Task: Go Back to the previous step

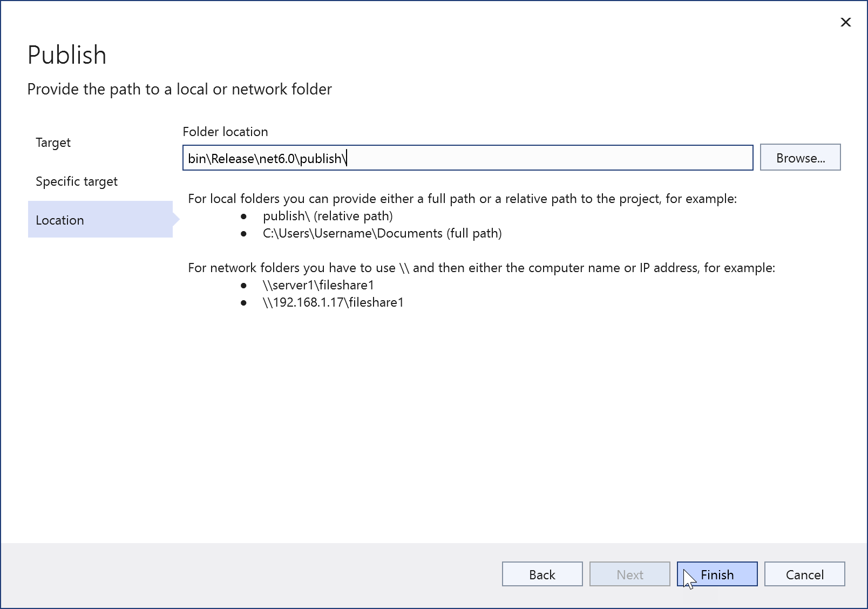Action: click(542, 574)
